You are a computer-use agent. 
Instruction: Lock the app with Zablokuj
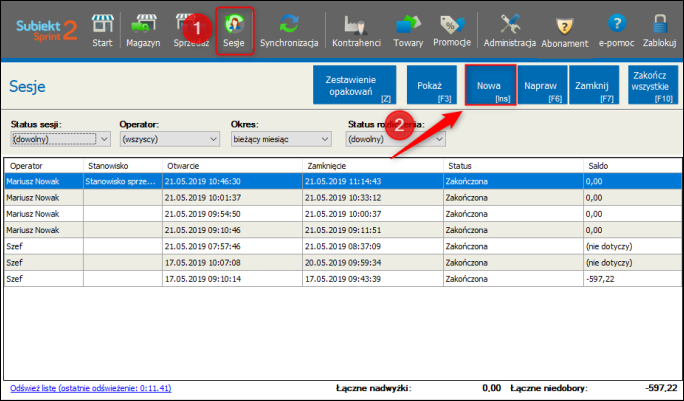(x=659, y=29)
